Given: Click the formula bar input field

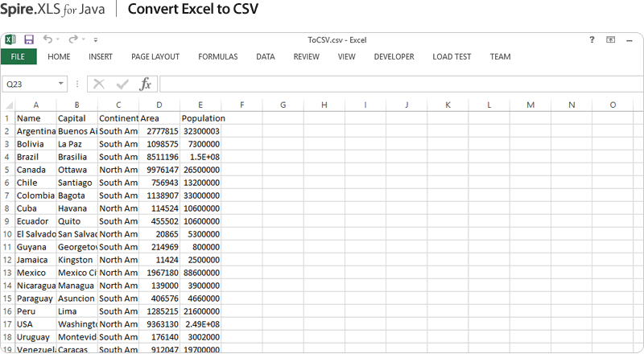Looking at the screenshot, I should coord(394,84).
